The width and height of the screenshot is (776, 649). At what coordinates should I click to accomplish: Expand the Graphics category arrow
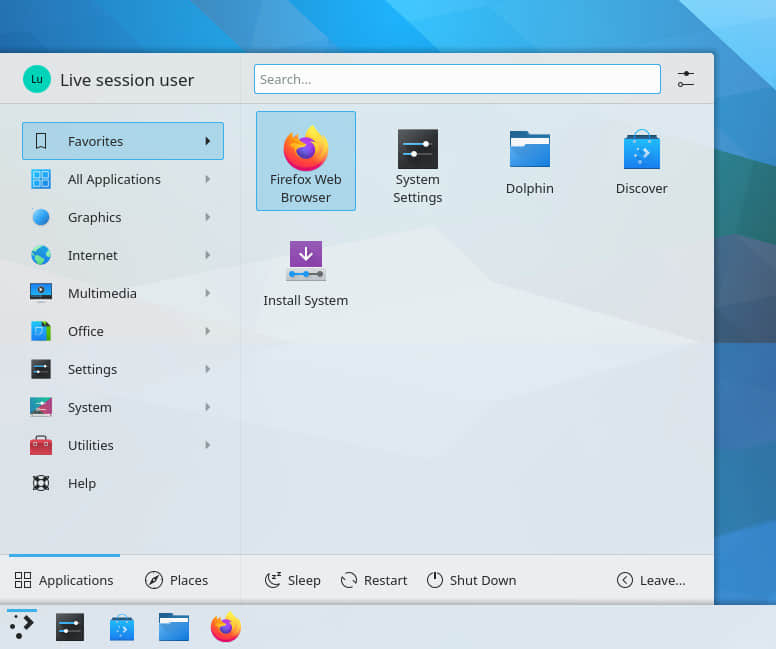coord(207,217)
